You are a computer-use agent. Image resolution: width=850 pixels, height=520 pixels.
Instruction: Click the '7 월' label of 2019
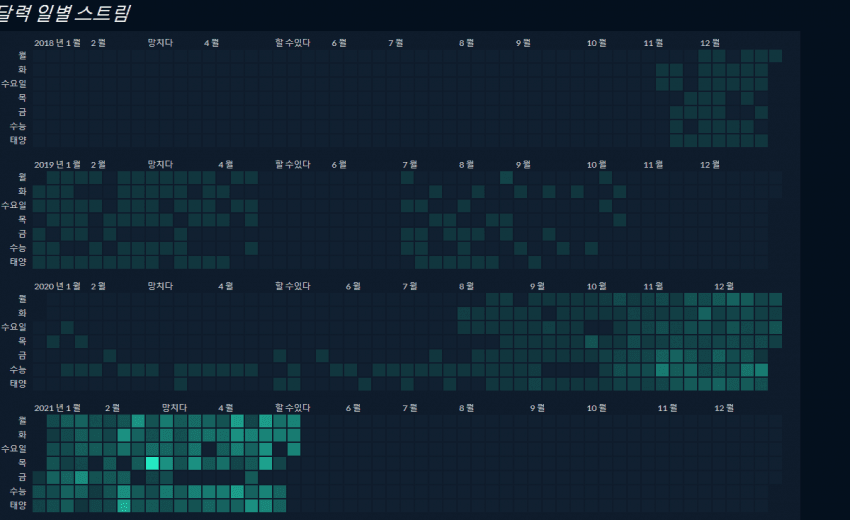pyautogui.click(x=410, y=164)
